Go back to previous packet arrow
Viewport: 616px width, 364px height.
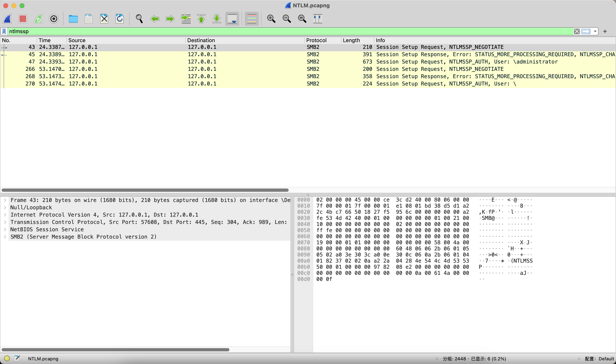point(155,19)
